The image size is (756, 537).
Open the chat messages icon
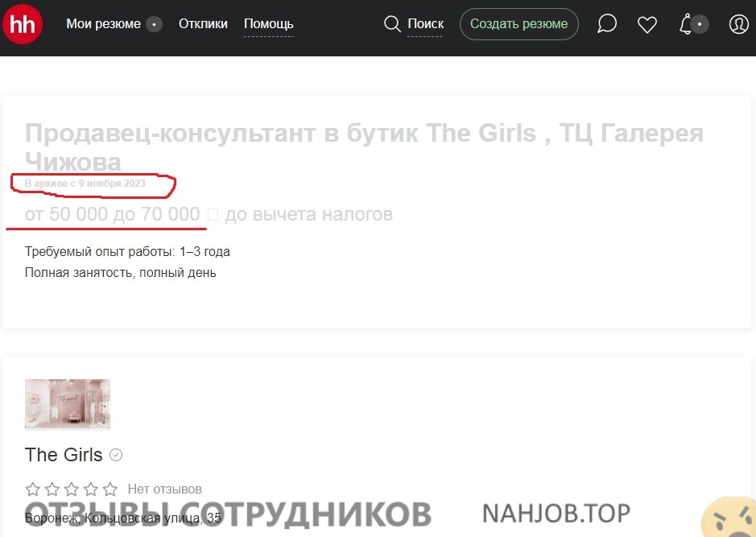pyautogui.click(x=607, y=23)
